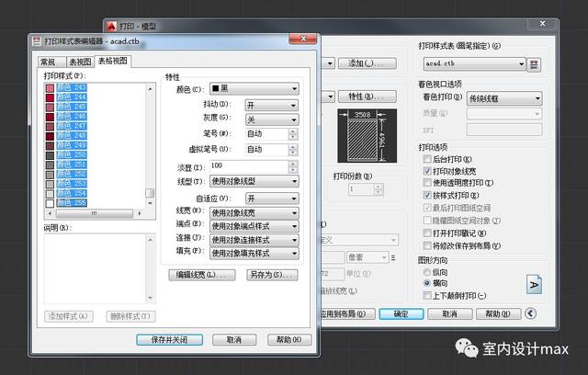Viewport: 588px width, 375px height.
Task: Cancel the plot style table editor
Action: point(234,340)
